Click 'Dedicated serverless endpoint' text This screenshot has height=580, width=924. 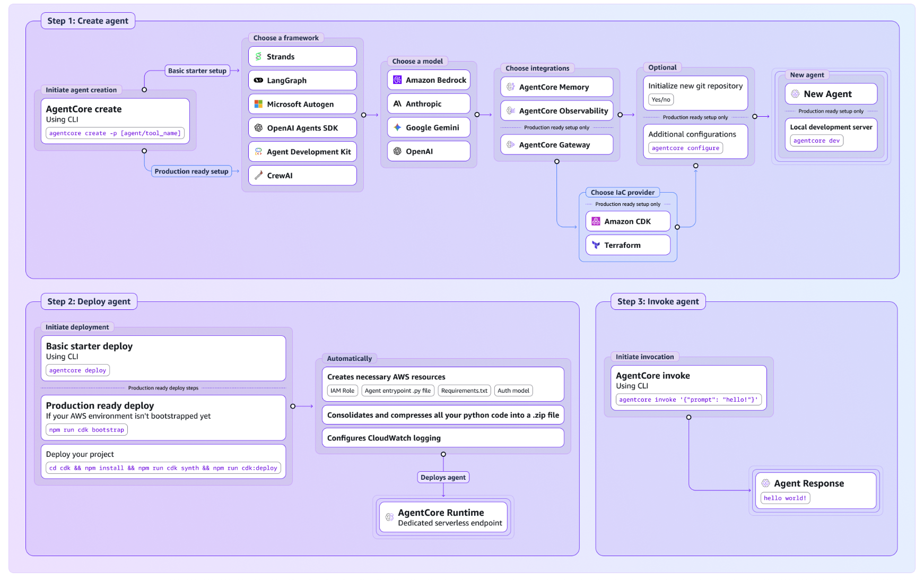(x=450, y=523)
